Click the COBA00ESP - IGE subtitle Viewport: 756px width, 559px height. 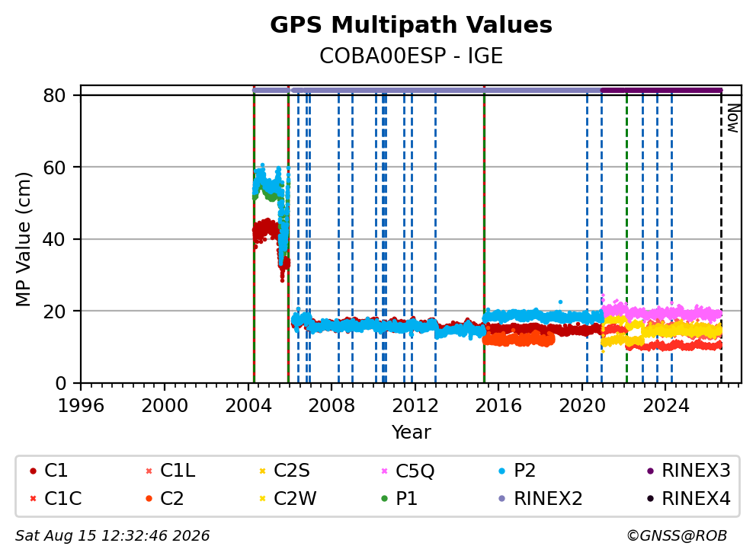click(x=411, y=56)
